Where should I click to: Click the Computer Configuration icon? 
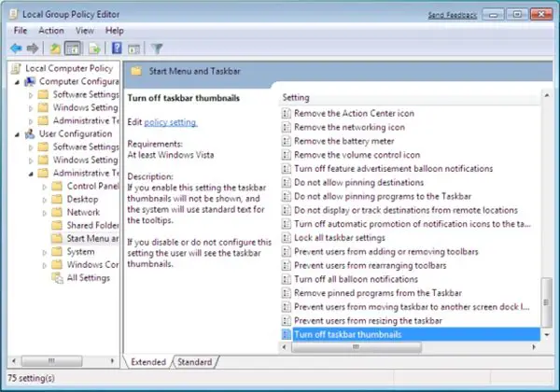[x=30, y=81]
